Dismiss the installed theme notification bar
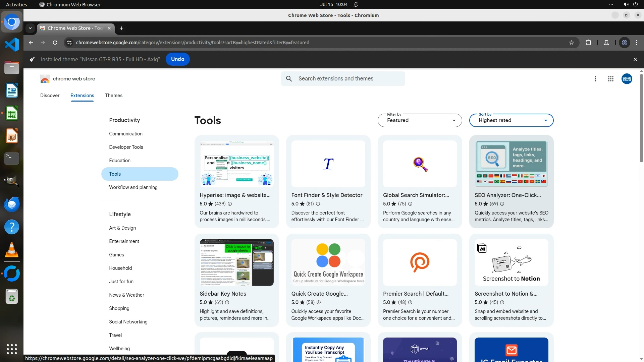This screenshot has width=644, height=362. (x=635, y=59)
